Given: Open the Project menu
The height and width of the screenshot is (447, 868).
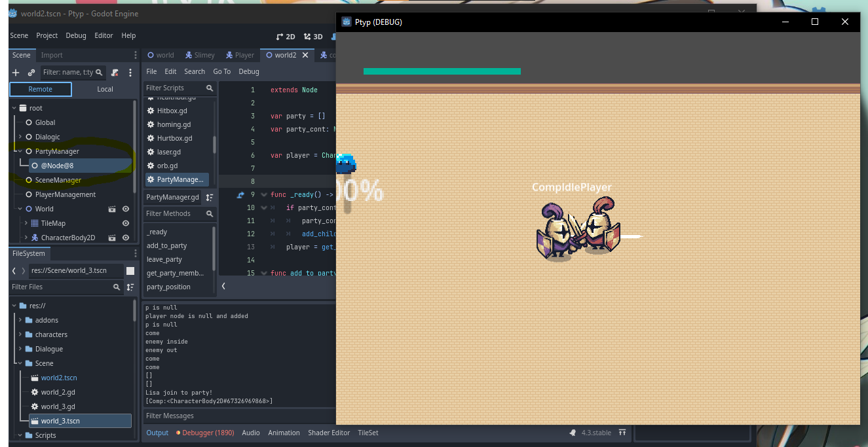Looking at the screenshot, I should tap(47, 35).
